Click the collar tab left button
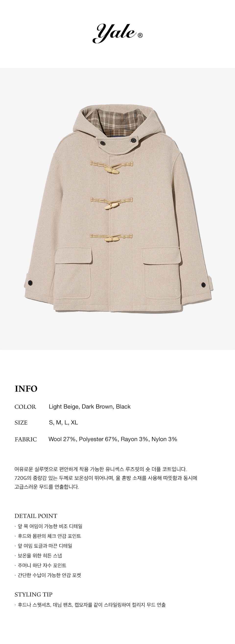 pyautogui.click(x=103, y=143)
